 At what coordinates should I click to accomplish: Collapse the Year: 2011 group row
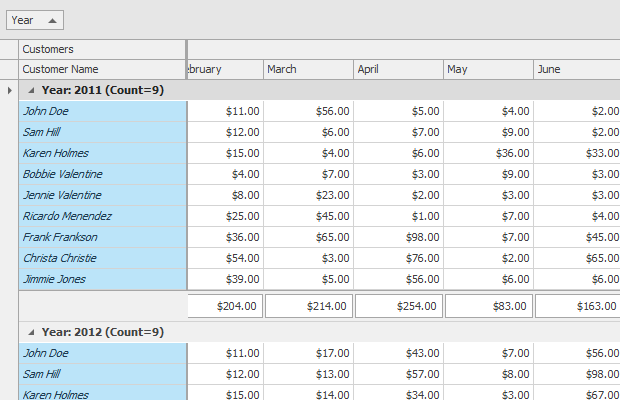click(x=31, y=90)
